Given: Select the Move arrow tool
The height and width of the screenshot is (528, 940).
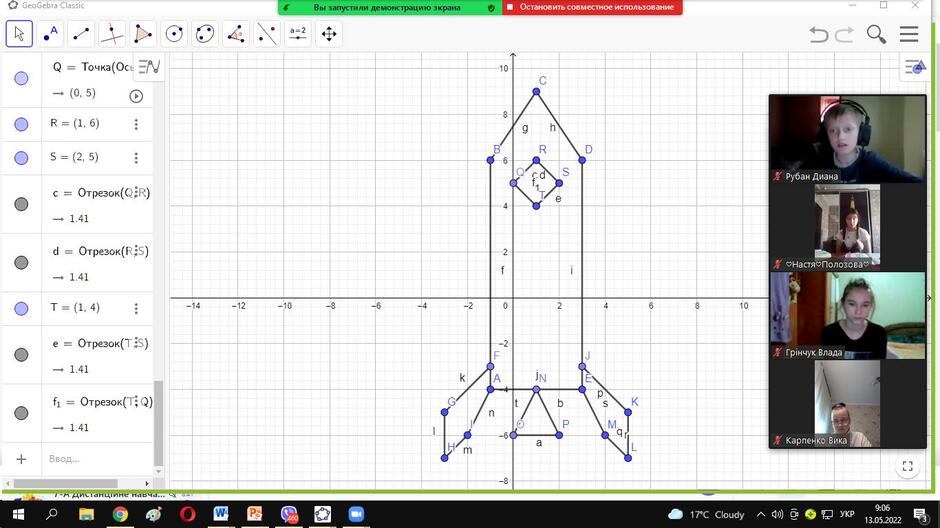Looking at the screenshot, I should 19,34.
